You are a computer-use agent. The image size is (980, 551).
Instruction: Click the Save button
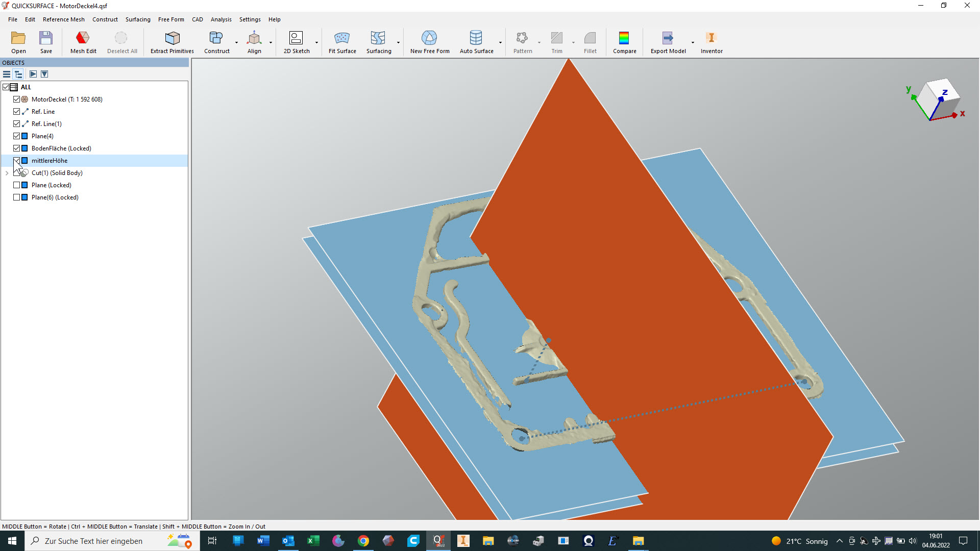click(x=46, y=42)
